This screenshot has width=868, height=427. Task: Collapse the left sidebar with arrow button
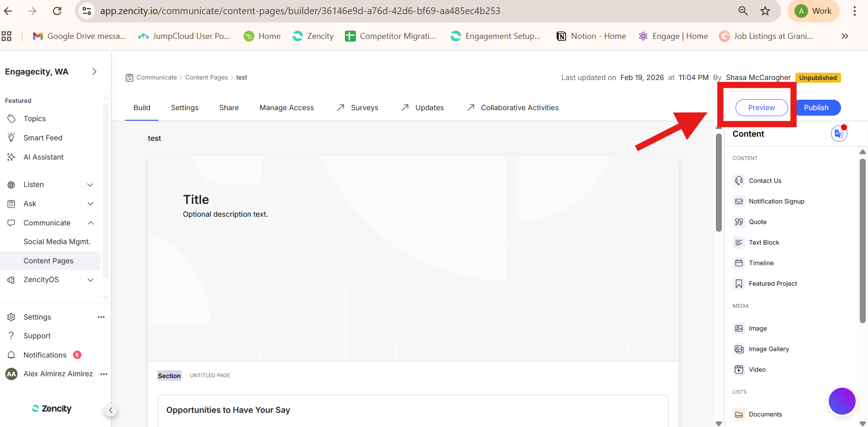point(111,410)
